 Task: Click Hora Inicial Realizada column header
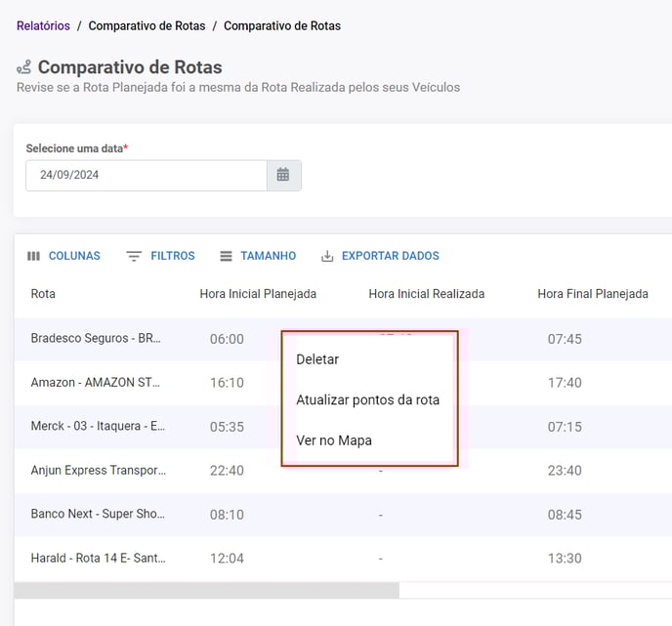click(426, 294)
